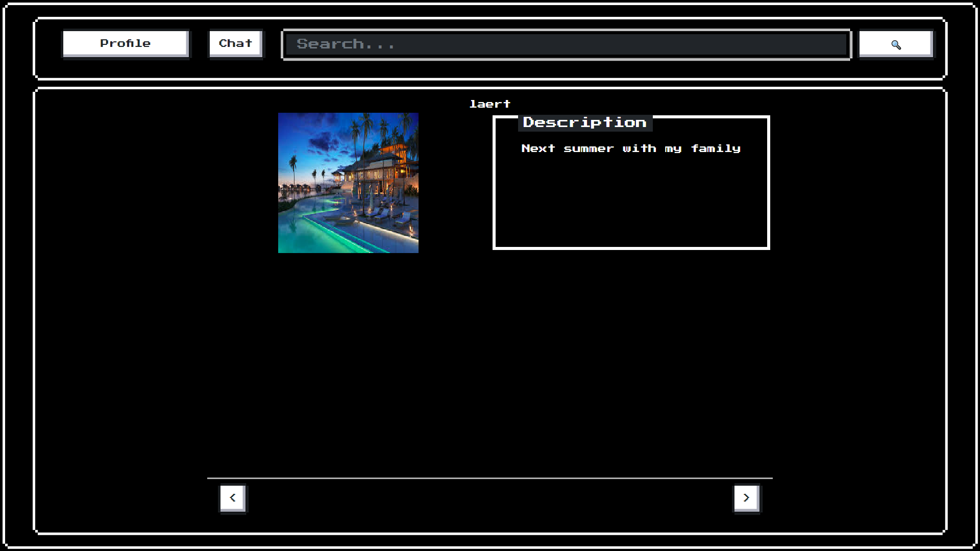
Task: Select the username laert above the post
Action: click(x=489, y=104)
